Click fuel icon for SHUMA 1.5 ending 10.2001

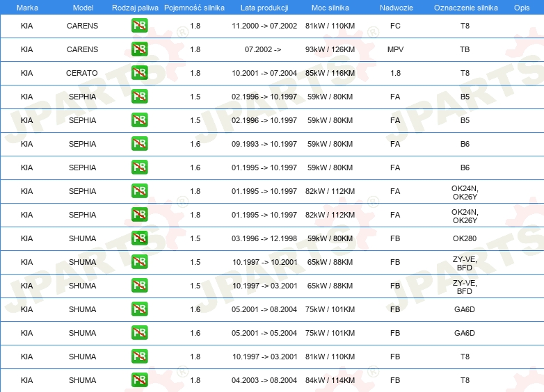[x=139, y=262]
